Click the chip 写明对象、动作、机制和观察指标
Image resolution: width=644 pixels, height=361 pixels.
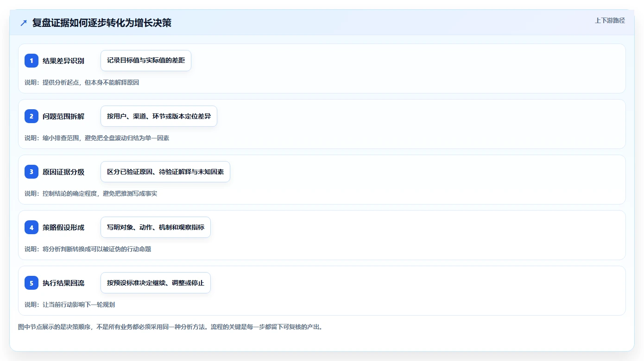(156, 227)
